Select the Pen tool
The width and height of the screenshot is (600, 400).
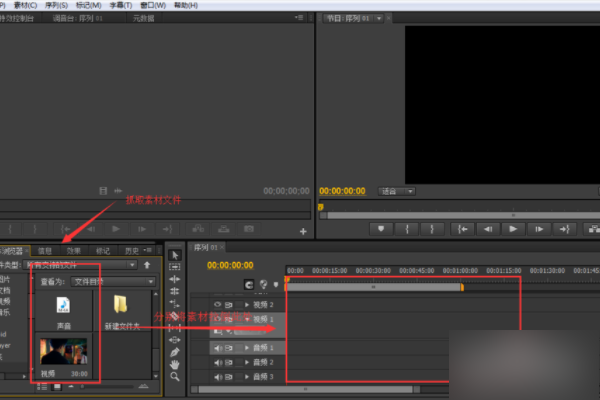pyautogui.click(x=175, y=352)
